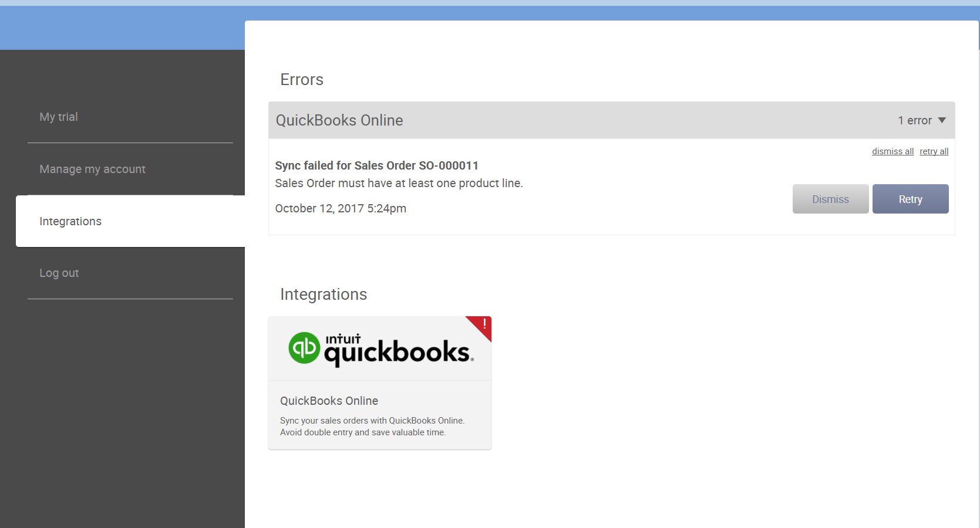Click the October 12, 2017 5:24pm timestamp
The image size is (980, 528).
[341, 208]
